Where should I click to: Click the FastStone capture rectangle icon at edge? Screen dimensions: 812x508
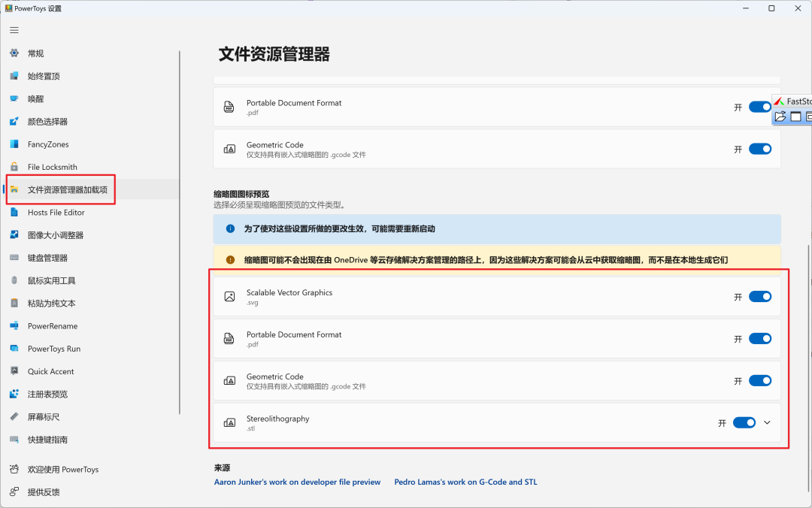point(809,116)
